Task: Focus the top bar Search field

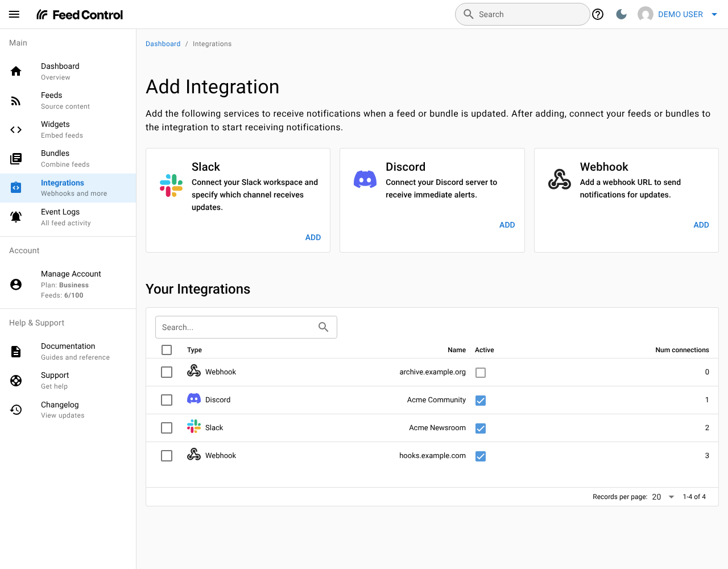Action: [x=522, y=14]
